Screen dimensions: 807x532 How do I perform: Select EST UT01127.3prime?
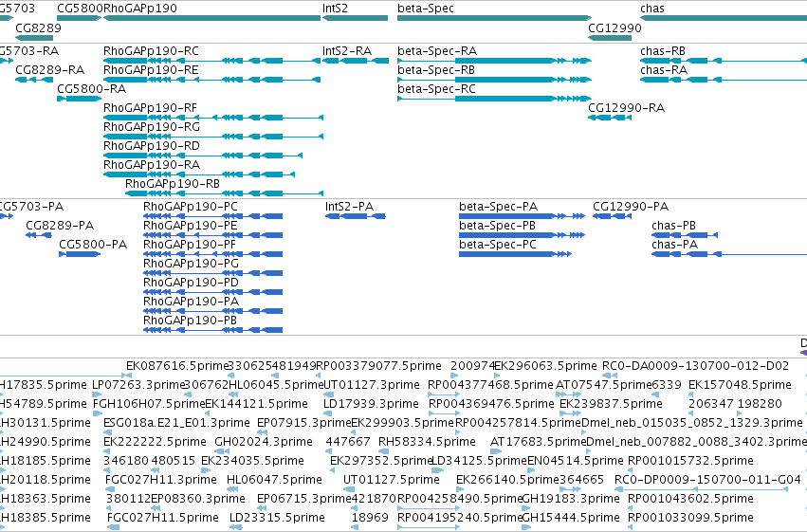(x=372, y=385)
